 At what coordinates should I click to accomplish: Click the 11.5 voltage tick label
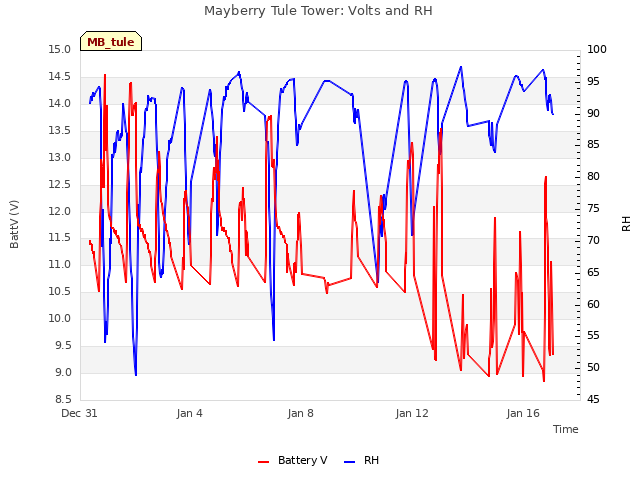point(60,238)
